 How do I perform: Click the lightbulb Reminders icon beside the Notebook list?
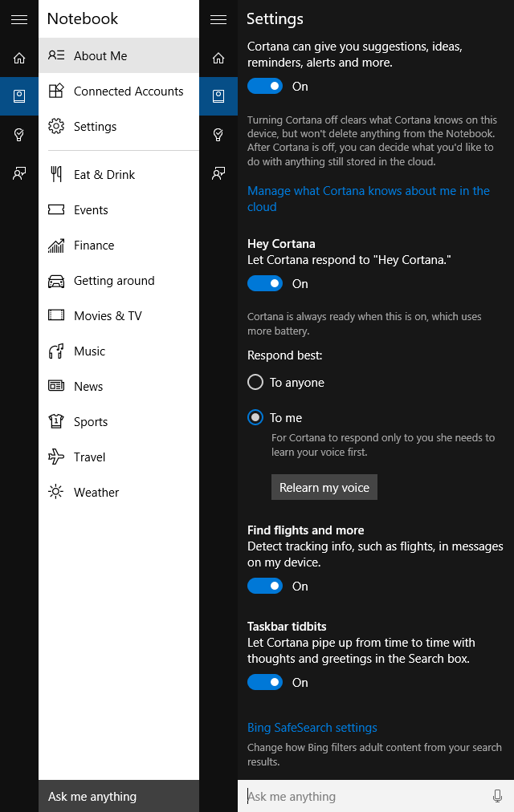tap(19, 135)
